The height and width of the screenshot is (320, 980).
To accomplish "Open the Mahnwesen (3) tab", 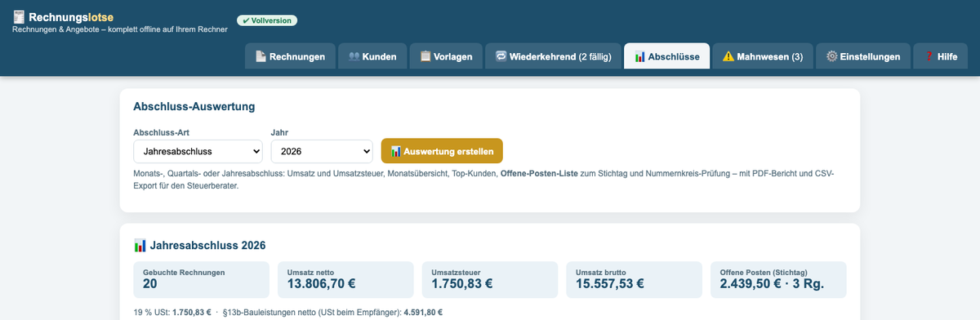I will click(x=762, y=57).
